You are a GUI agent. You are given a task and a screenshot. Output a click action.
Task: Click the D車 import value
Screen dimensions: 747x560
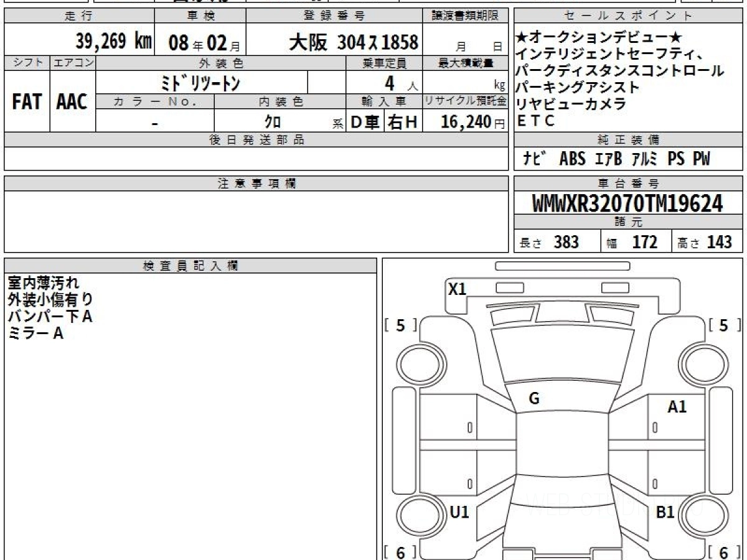365,122
